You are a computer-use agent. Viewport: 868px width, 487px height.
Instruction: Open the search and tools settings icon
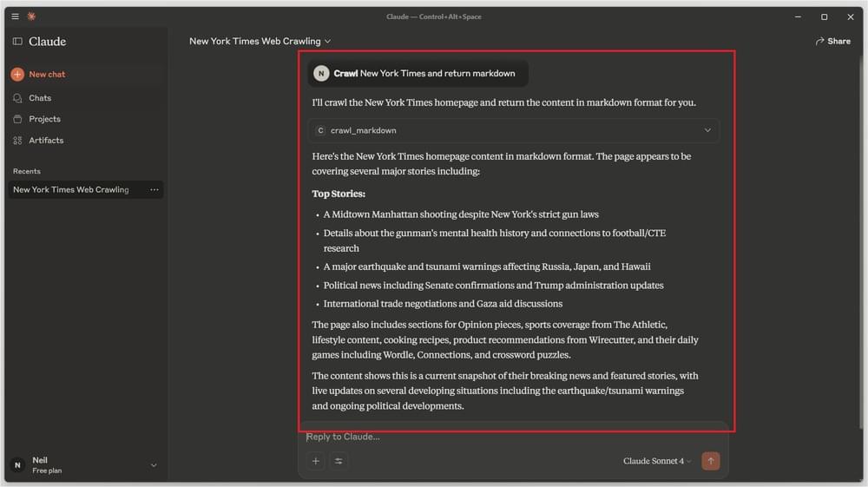[x=339, y=462]
